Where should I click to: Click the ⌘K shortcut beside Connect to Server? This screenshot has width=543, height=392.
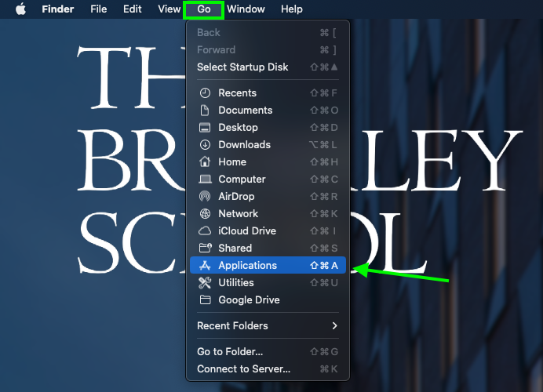coord(329,368)
